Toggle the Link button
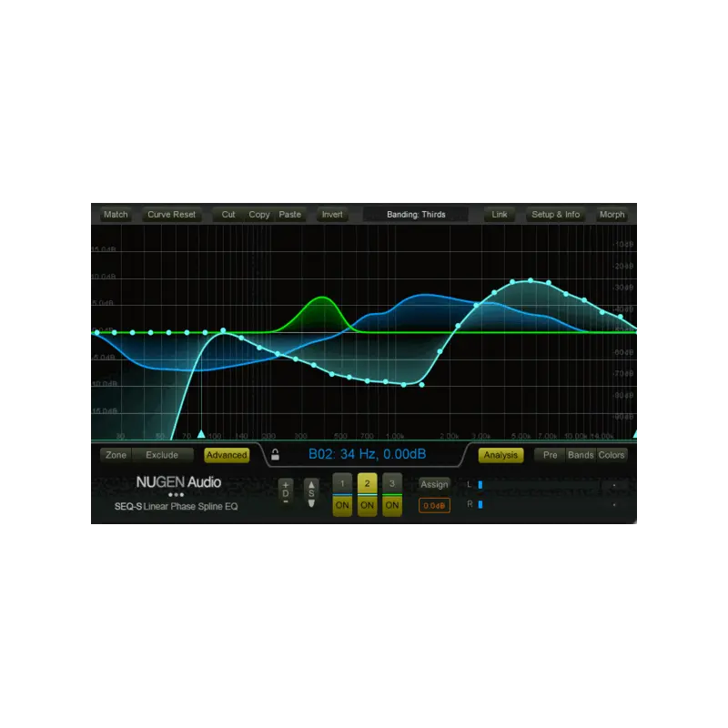The height and width of the screenshot is (728, 728). pos(500,215)
